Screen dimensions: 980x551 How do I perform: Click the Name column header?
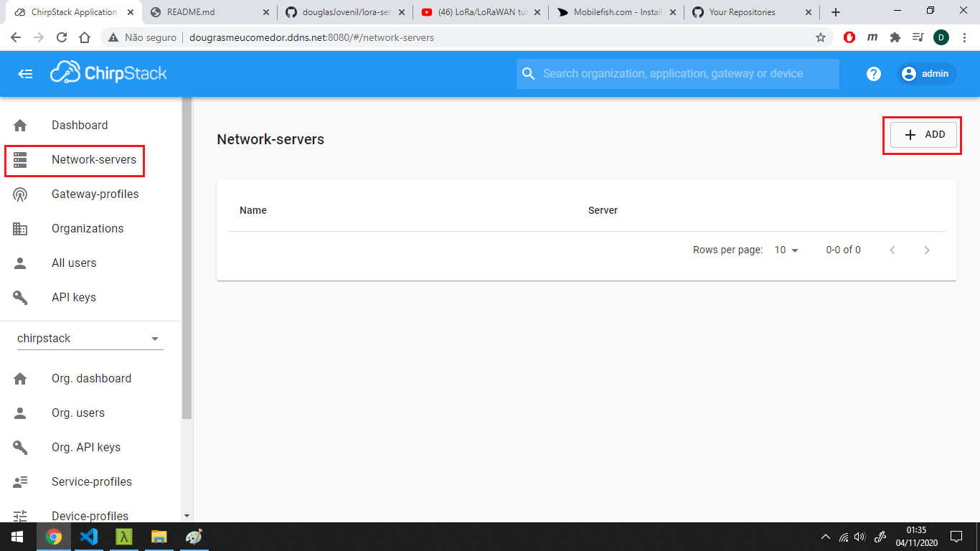[253, 210]
